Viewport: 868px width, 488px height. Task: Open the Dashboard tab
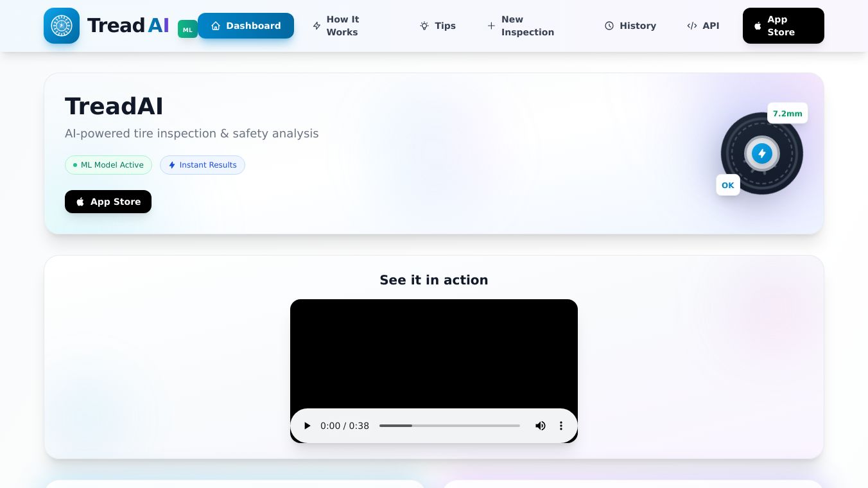click(246, 26)
